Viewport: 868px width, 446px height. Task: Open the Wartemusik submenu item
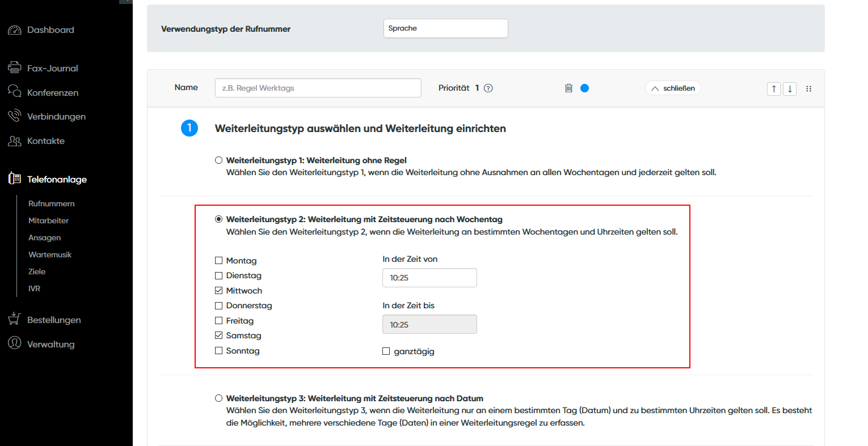coord(50,254)
